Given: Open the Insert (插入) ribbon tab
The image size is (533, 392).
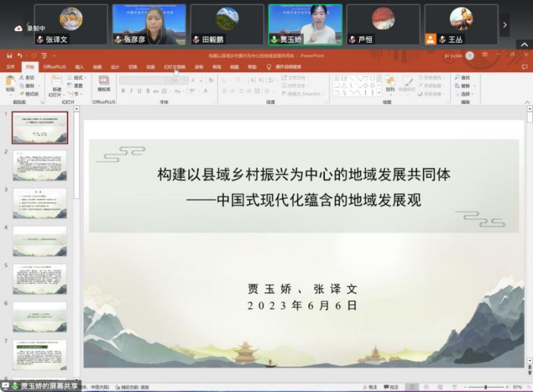Looking at the screenshot, I should click(80, 67).
